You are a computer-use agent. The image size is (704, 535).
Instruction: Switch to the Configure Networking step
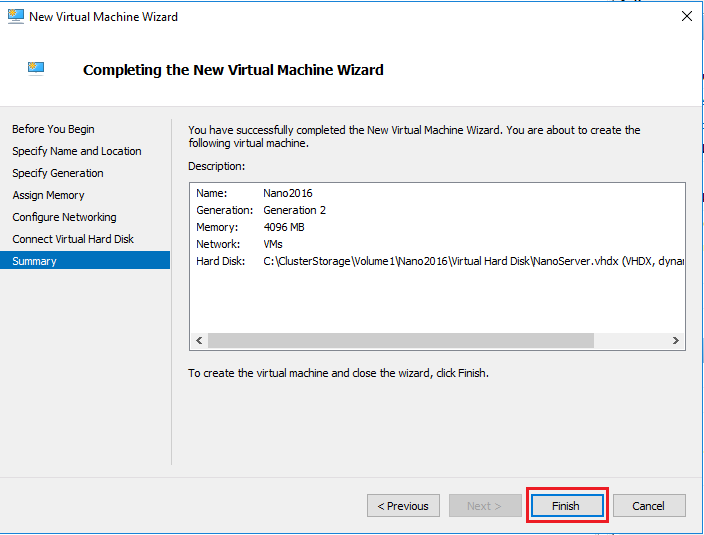point(64,217)
